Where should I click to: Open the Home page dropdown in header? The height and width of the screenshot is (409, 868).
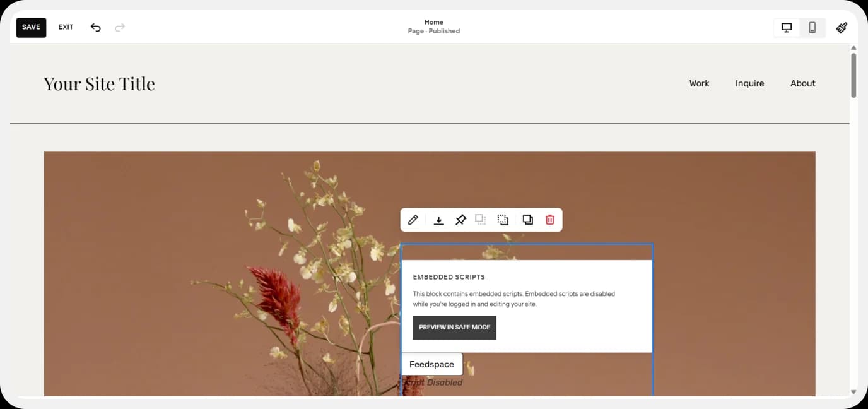pos(433,27)
